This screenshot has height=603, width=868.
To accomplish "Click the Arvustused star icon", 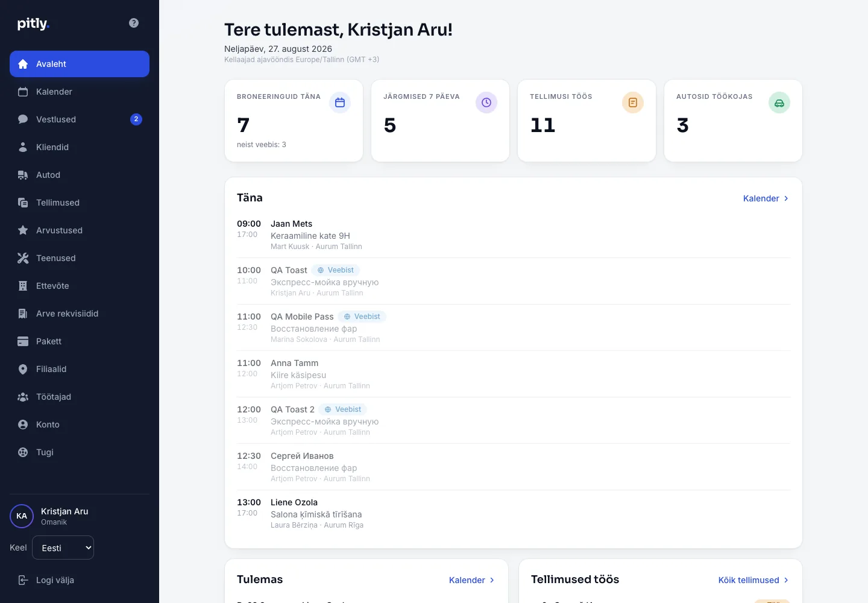I will click(23, 230).
